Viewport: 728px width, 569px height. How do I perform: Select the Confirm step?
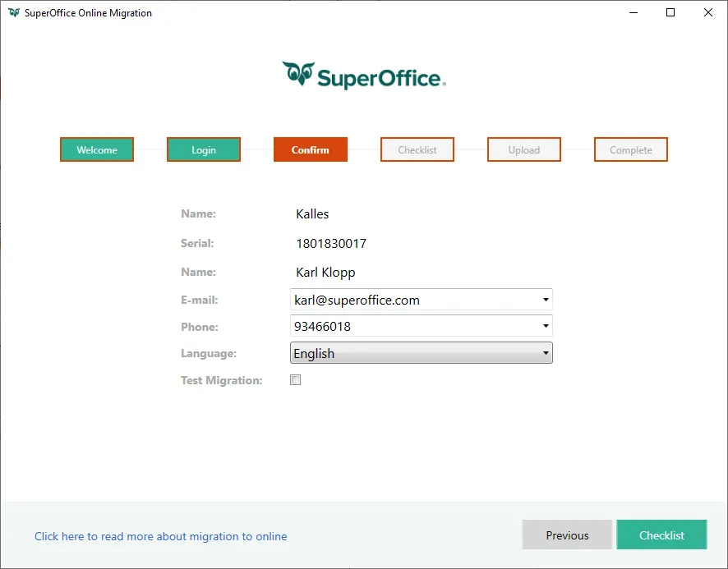tap(311, 149)
